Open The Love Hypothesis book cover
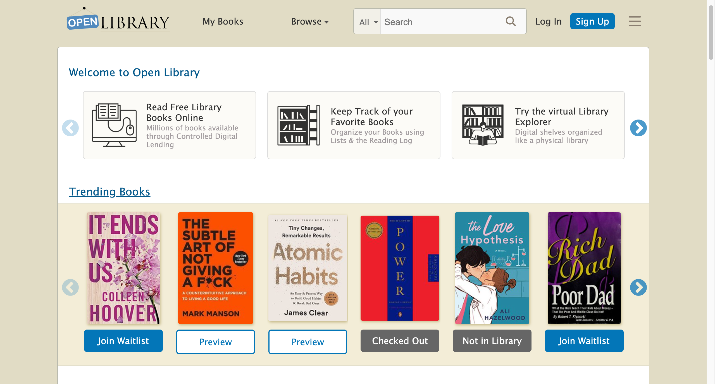 point(492,268)
